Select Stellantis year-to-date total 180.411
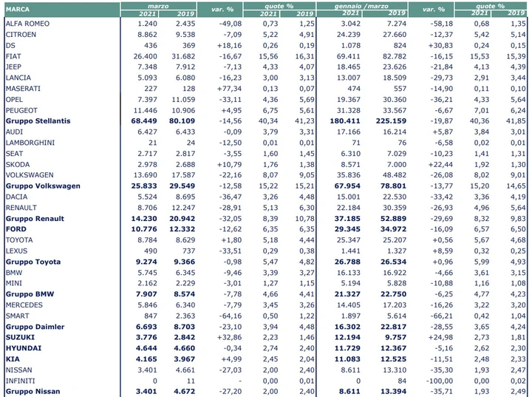The width and height of the screenshot is (532, 397). pos(345,121)
